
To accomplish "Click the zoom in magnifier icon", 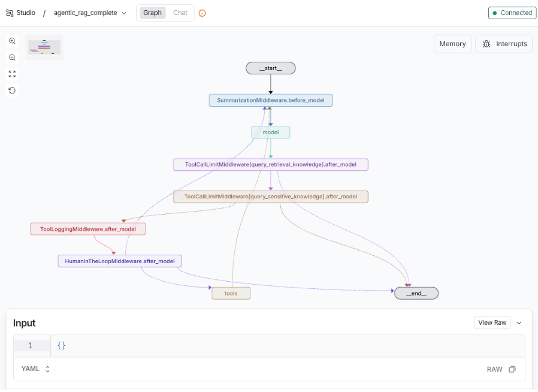I will [12, 41].
